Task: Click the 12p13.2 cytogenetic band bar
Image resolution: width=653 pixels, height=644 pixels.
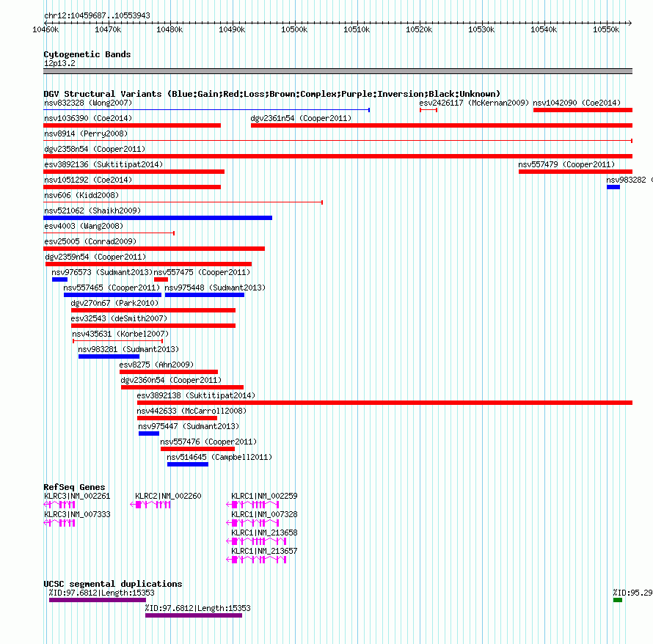Action: click(x=338, y=71)
